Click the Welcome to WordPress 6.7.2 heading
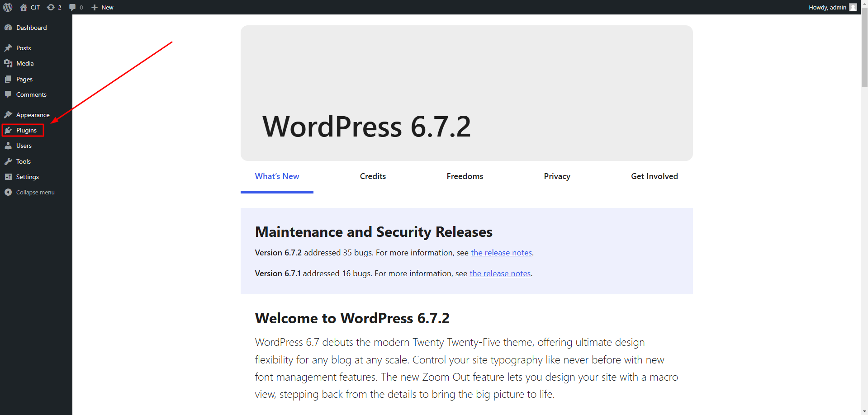Screen dimensions: 868x415 point(352,318)
